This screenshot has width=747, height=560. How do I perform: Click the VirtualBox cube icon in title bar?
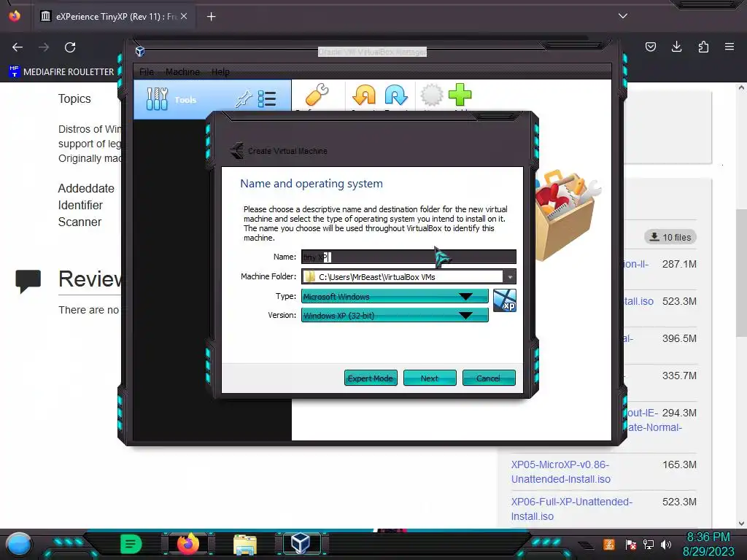click(x=140, y=51)
